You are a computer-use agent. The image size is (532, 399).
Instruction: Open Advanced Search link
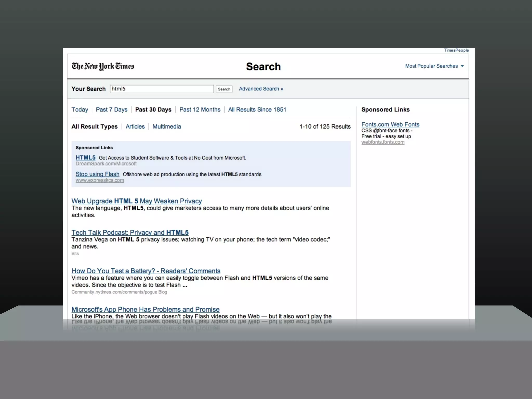[261, 89]
